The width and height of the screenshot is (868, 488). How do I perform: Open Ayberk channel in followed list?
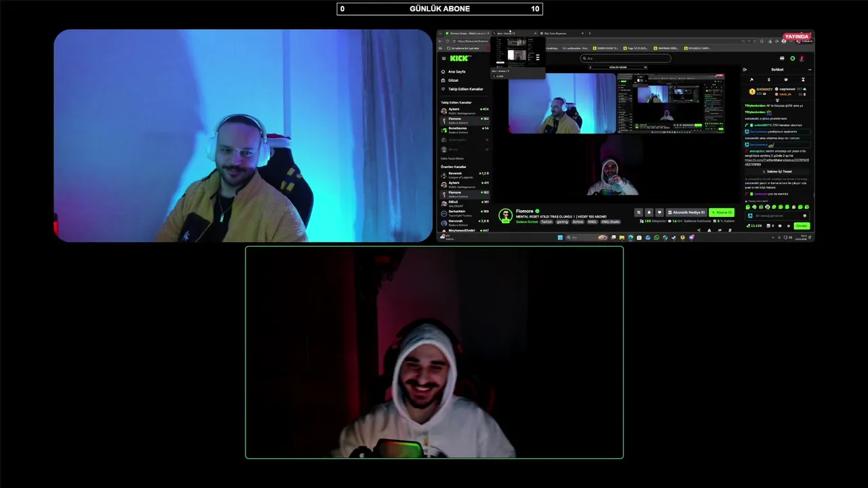tap(464, 111)
